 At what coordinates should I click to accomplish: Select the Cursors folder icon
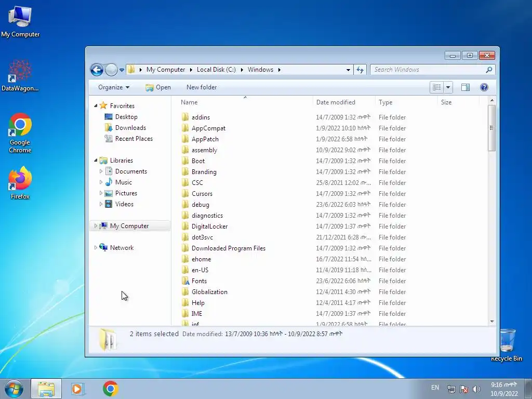[x=185, y=193]
